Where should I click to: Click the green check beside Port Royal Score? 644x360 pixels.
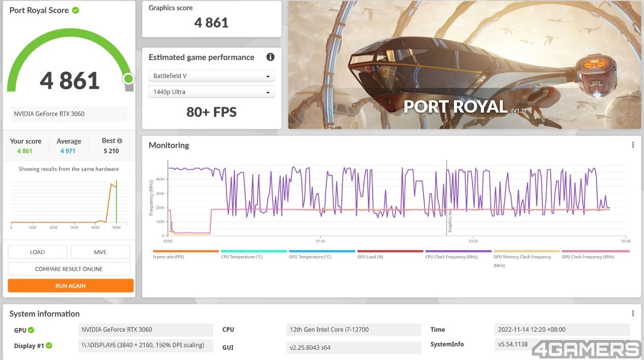[x=75, y=10]
